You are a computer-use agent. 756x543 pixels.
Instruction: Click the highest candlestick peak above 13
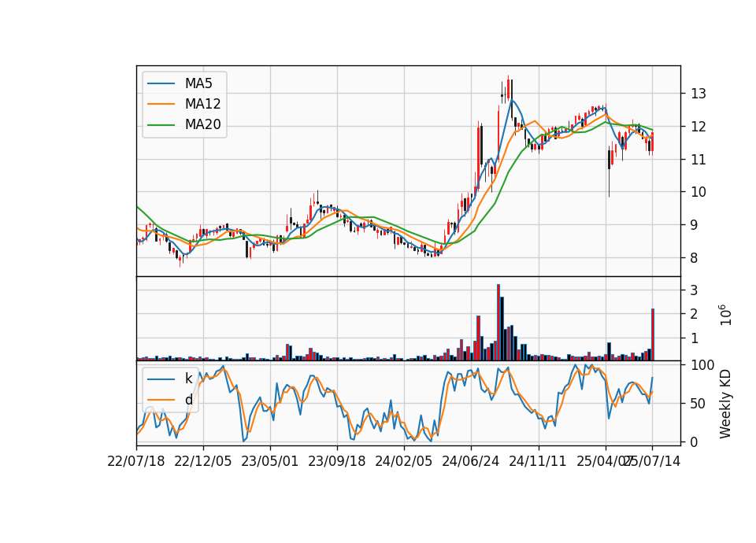pos(508,87)
